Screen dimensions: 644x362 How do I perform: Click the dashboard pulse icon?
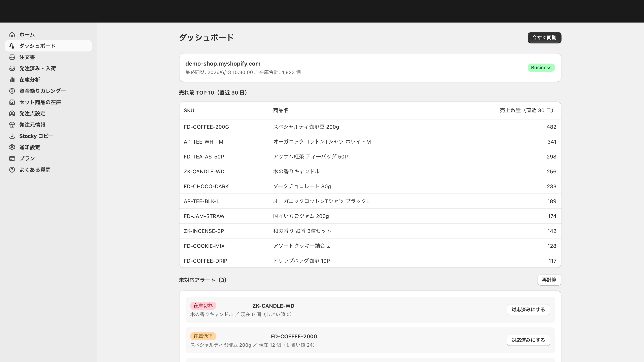click(x=12, y=46)
